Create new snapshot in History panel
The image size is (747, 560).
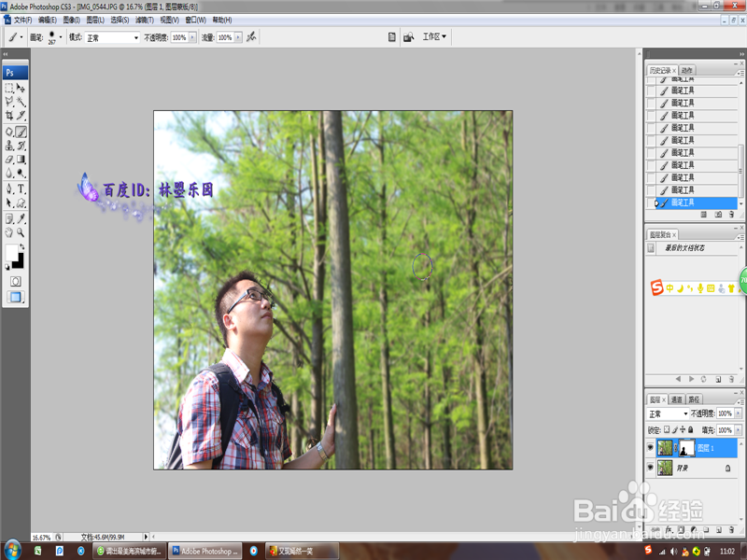718,215
